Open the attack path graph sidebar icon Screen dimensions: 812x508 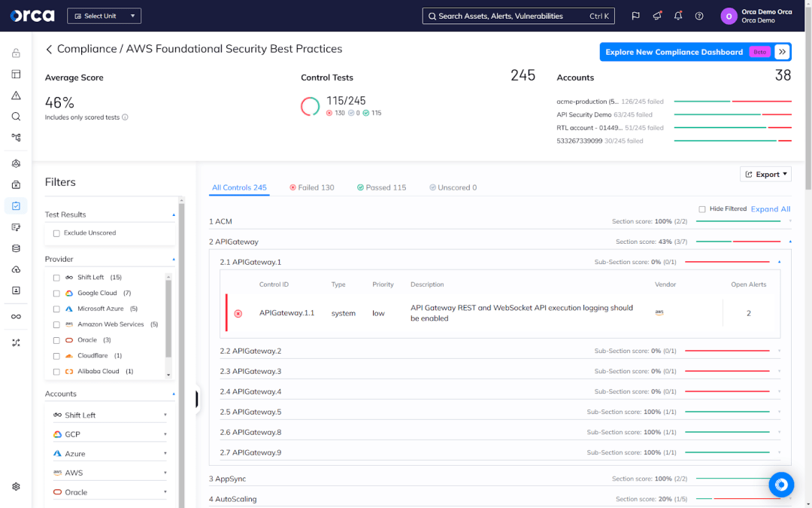(16, 138)
